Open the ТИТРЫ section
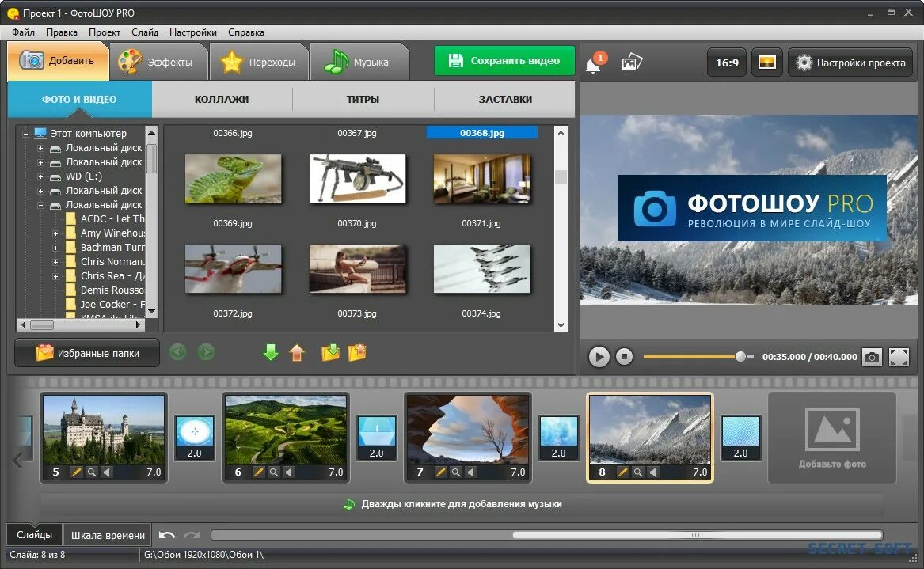 (x=363, y=99)
